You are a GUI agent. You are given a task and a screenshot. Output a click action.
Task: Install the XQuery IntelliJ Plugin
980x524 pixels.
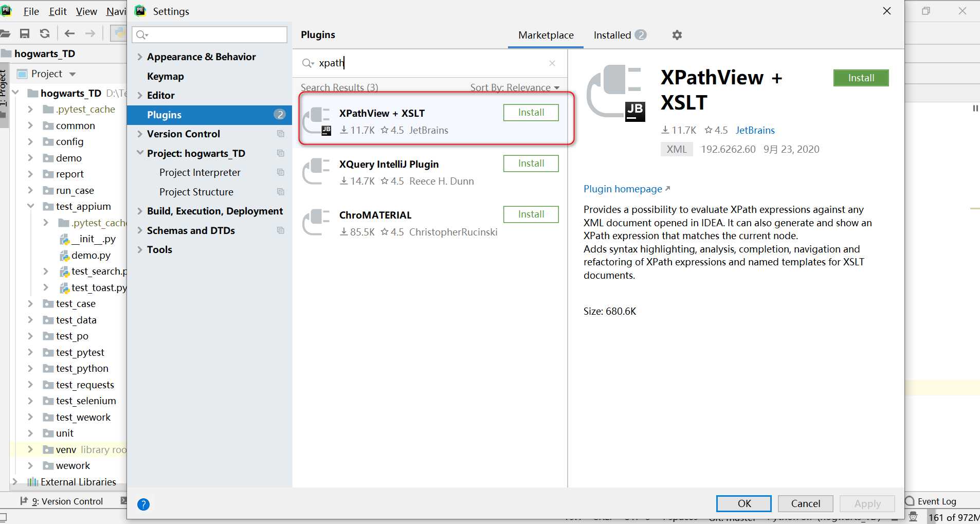point(531,164)
